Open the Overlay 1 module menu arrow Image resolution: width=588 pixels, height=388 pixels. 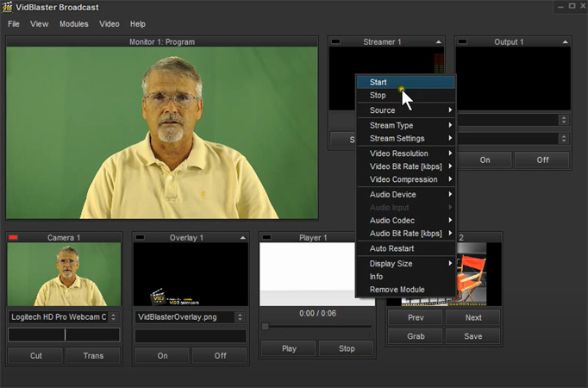tap(242, 237)
